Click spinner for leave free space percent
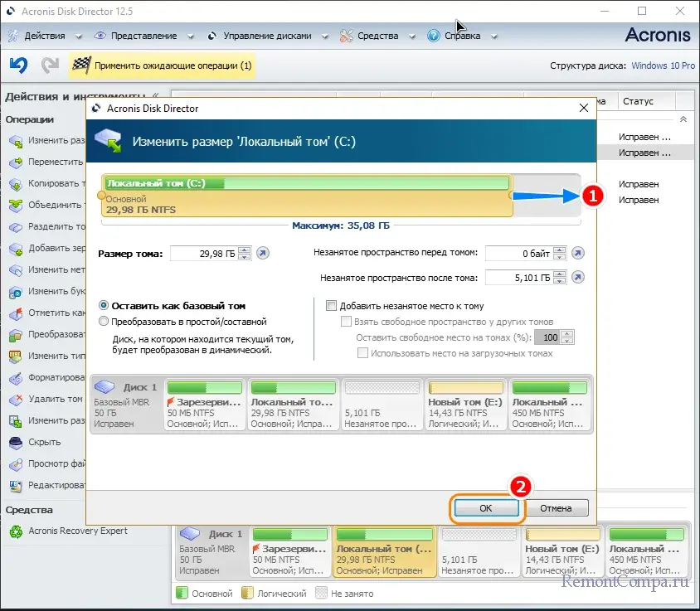Screen dimensions: 700x611 pos(567,337)
